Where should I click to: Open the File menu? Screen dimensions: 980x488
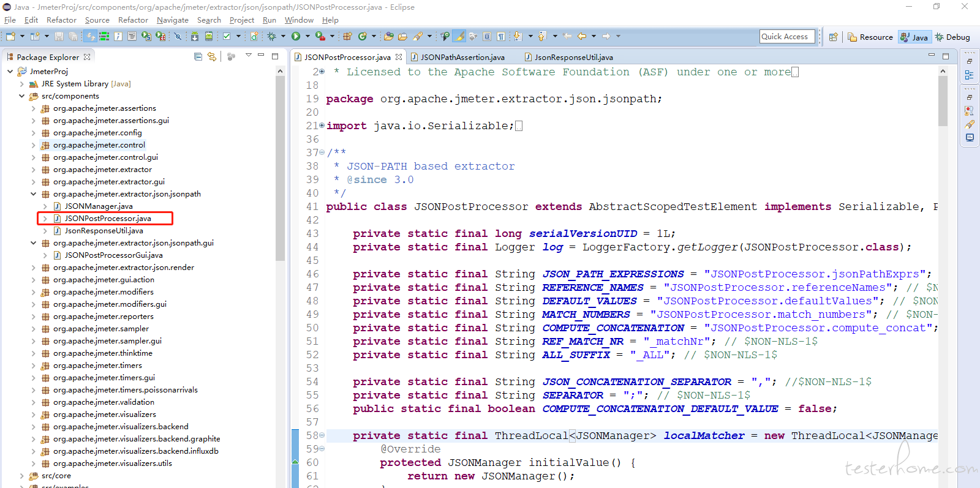[x=10, y=20]
